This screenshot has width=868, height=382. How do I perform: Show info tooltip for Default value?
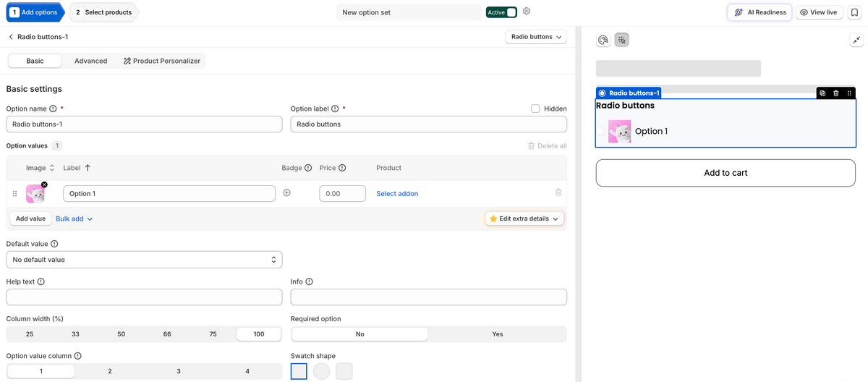(54, 245)
